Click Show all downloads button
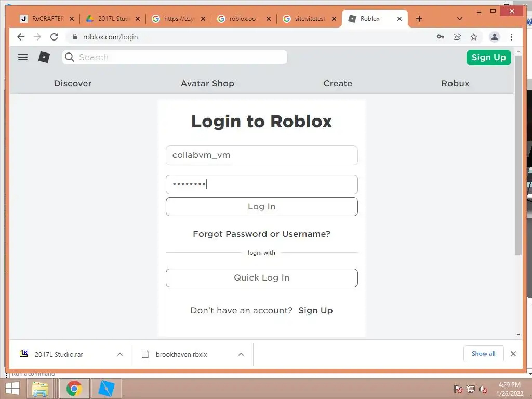This screenshot has width=532, height=399. (x=484, y=354)
